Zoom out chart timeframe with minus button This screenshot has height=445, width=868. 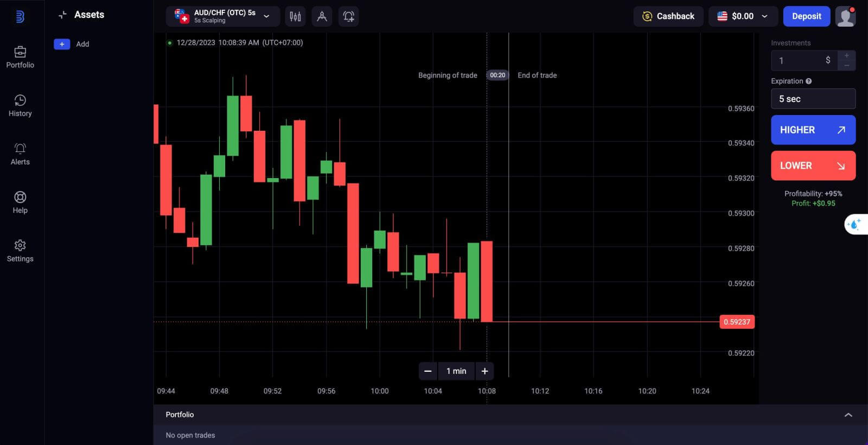[428, 371]
